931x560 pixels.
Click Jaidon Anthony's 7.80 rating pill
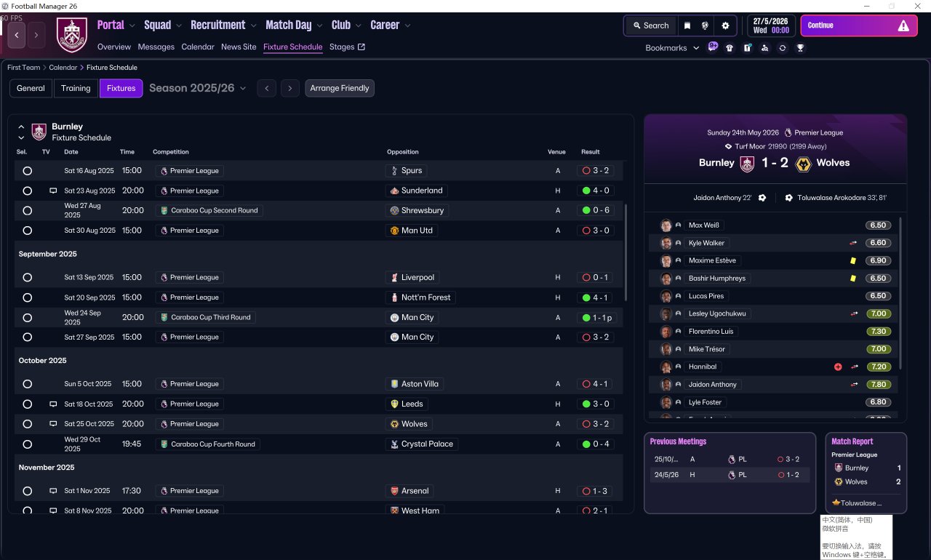[878, 385]
